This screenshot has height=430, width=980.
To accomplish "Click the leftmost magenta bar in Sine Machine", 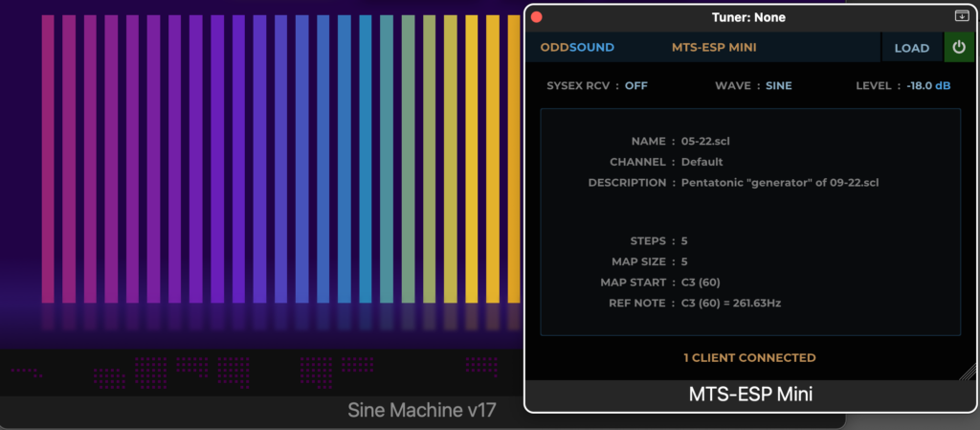I will [48, 159].
